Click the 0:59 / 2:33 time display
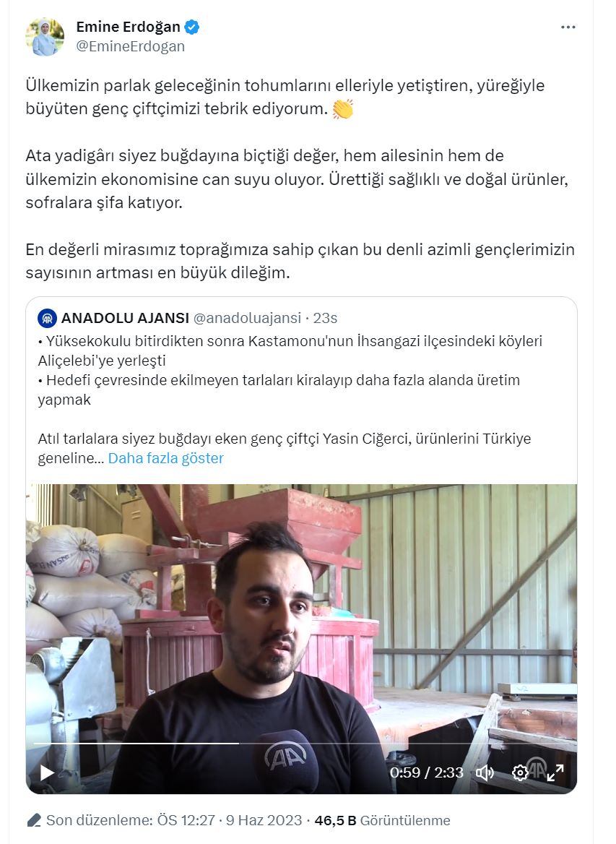Viewport: 616px width, 844px height. (427, 773)
